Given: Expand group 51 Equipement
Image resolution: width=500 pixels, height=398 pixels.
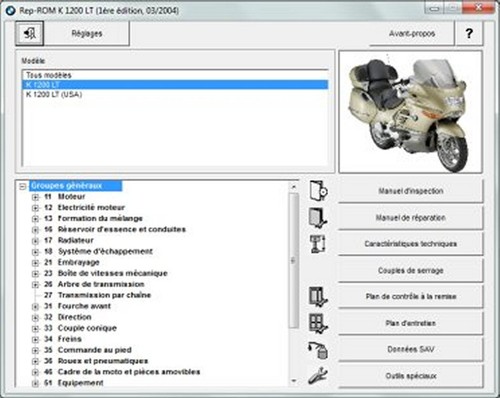Looking at the screenshot, I should pos(35,384).
